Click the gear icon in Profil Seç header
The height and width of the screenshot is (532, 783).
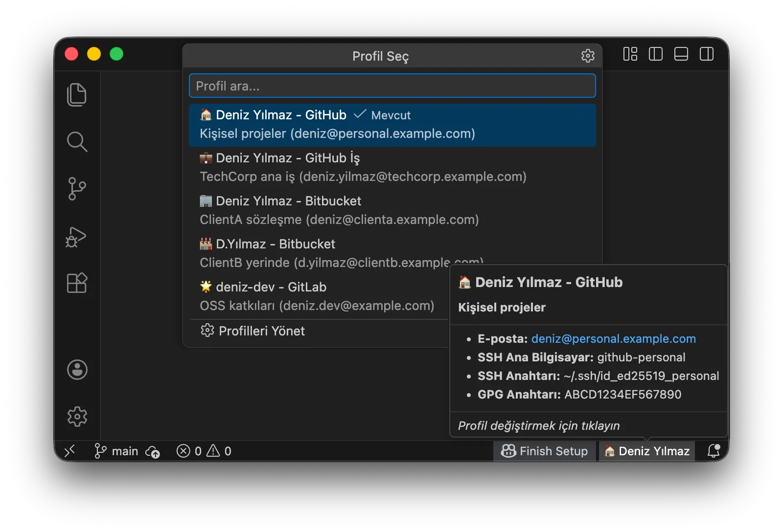[x=588, y=56]
